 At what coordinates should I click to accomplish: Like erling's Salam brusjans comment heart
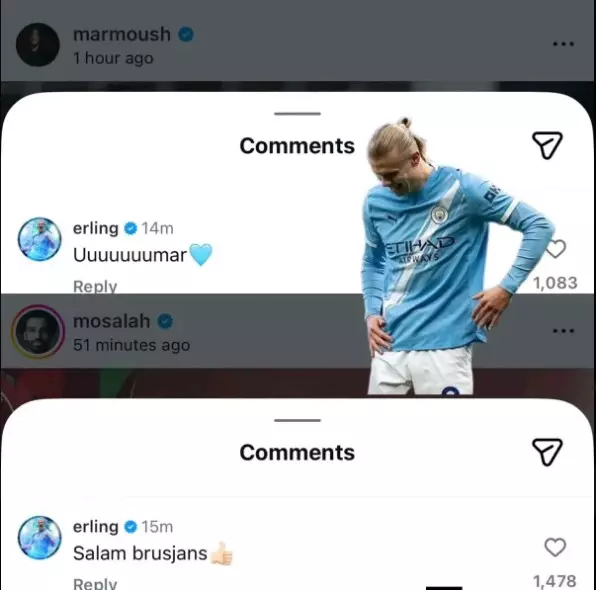tap(555, 547)
